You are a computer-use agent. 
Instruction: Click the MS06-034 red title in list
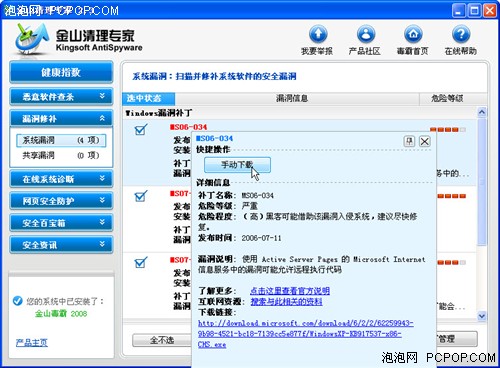coord(188,127)
